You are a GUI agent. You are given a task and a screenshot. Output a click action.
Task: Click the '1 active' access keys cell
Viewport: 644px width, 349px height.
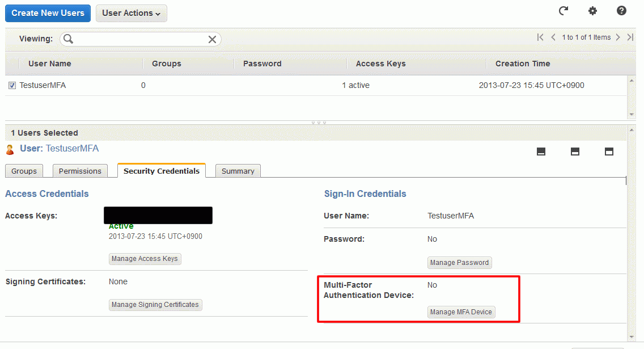click(x=355, y=86)
